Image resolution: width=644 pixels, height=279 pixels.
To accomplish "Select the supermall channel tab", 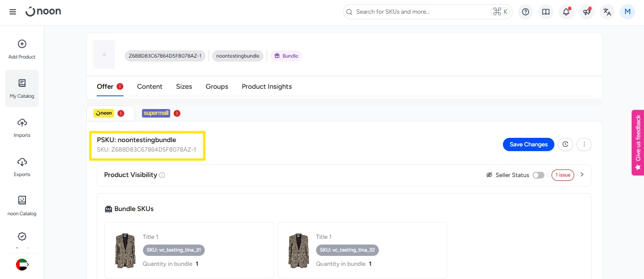I will point(156,113).
